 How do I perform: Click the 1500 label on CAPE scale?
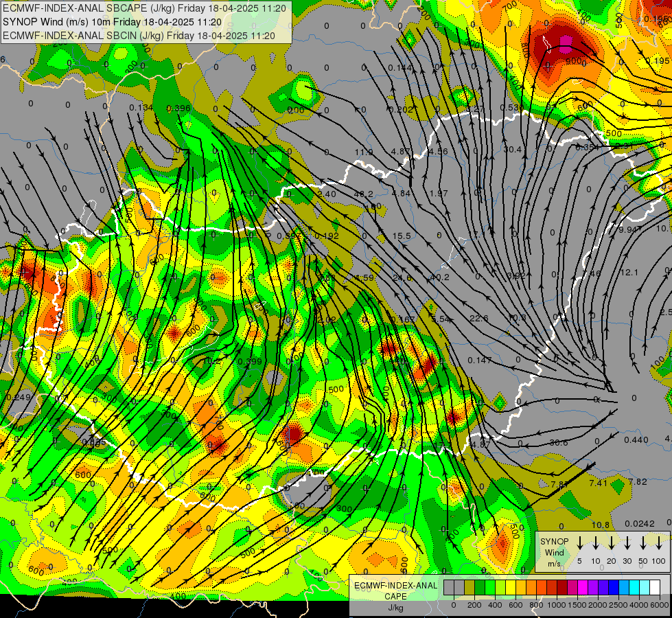[577, 605]
